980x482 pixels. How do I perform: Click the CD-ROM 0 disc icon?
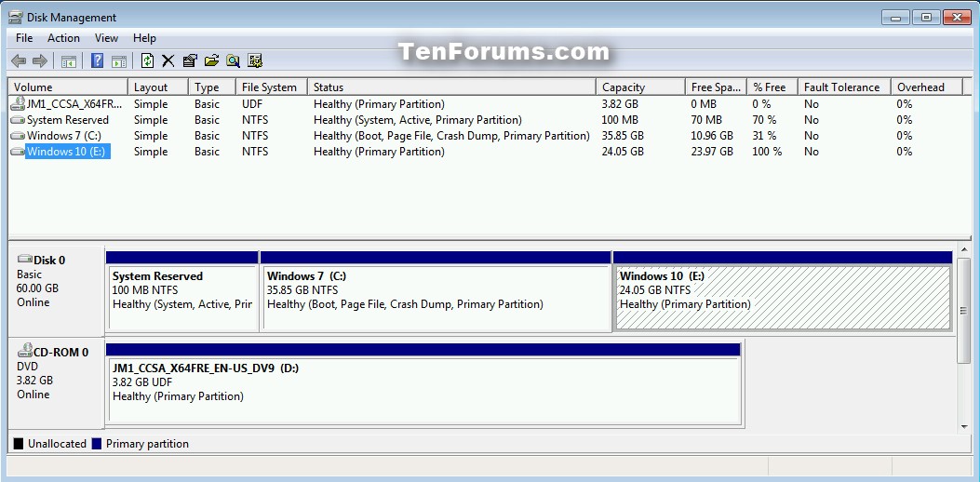coord(25,350)
